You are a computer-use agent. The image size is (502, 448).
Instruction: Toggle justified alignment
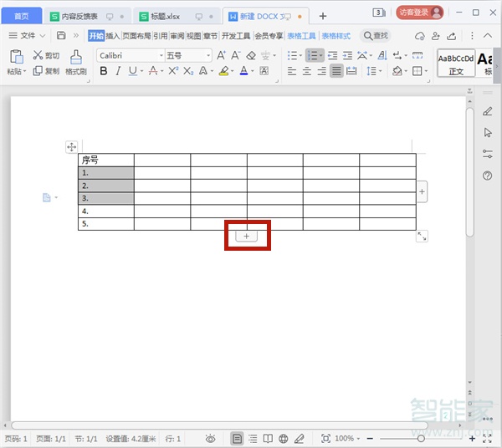point(336,71)
